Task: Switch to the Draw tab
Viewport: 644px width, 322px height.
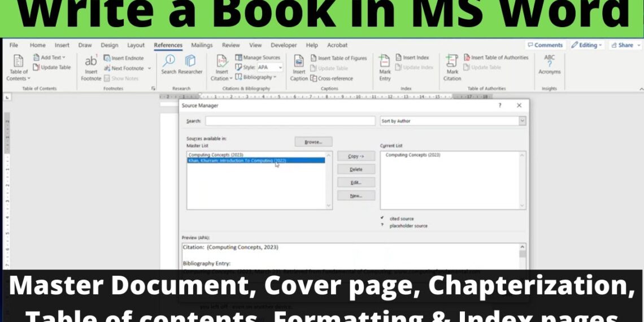Action: [85, 45]
